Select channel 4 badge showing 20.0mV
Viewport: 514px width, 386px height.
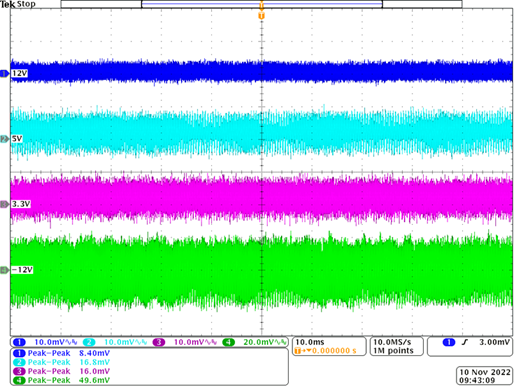pos(228,342)
